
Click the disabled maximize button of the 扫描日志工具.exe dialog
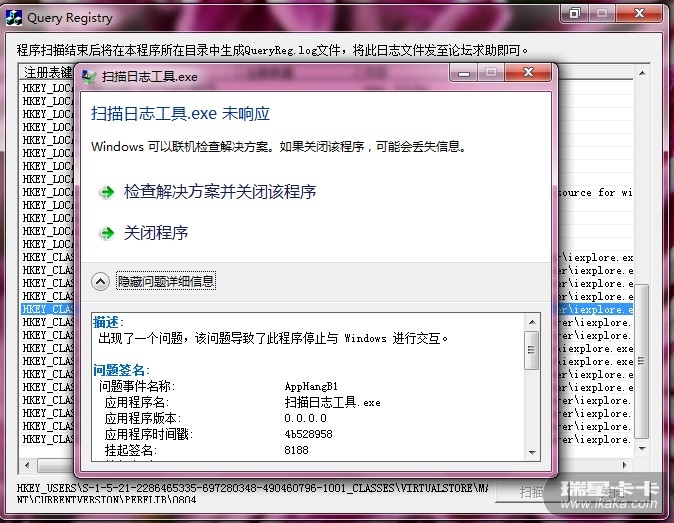click(491, 72)
